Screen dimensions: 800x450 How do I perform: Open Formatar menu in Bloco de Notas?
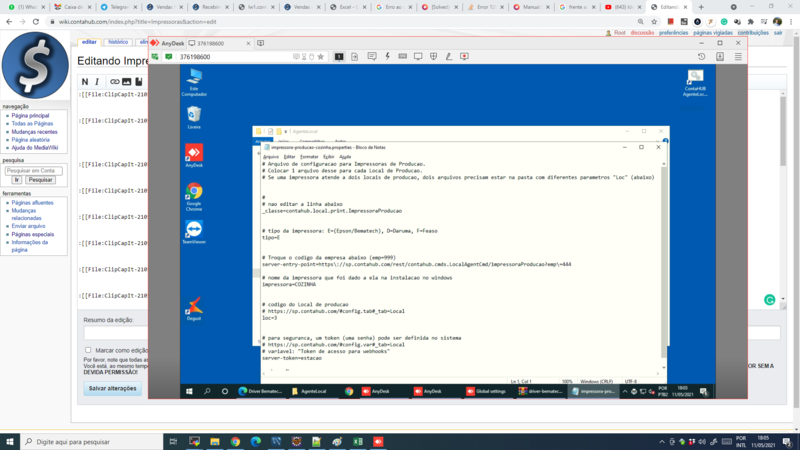pyautogui.click(x=309, y=157)
